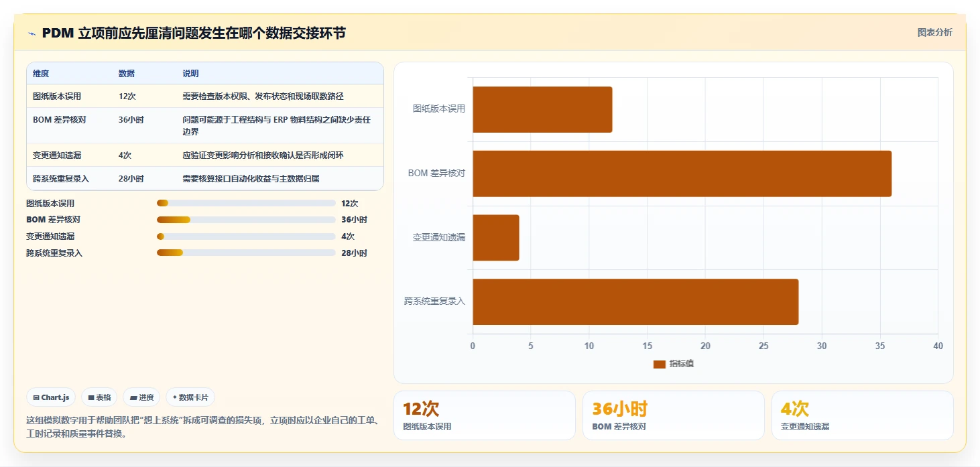The height and width of the screenshot is (467, 980).
Task: Click chart y-axis label 图纸版本误用
Action: [439, 109]
